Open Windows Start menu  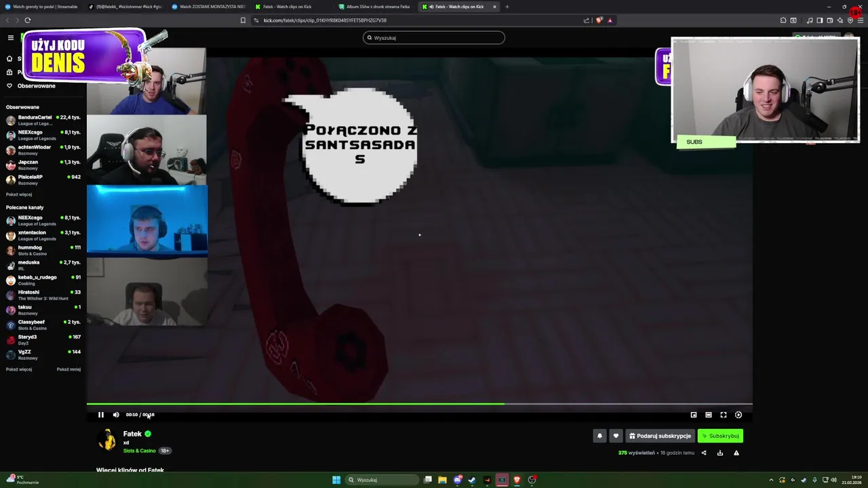[336, 480]
